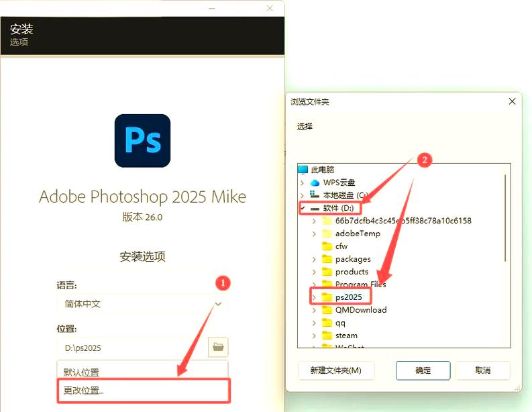Click the 此电脑 computer icon

(x=303, y=170)
